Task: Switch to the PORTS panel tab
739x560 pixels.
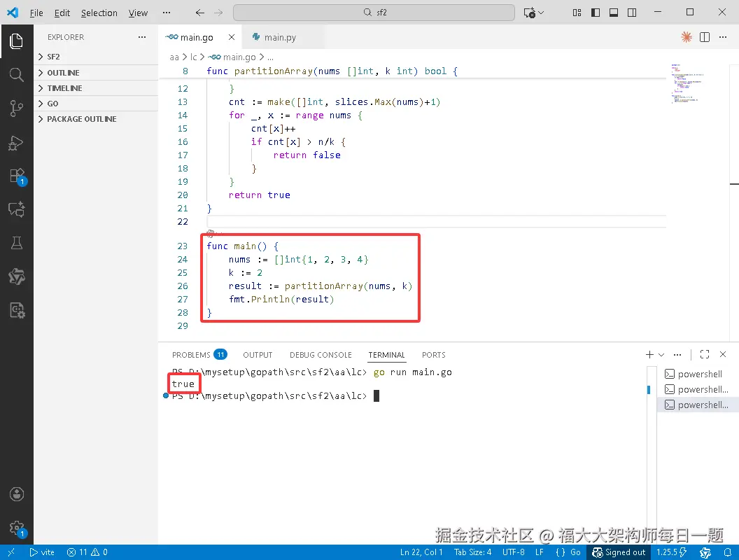Action: point(434,354)
